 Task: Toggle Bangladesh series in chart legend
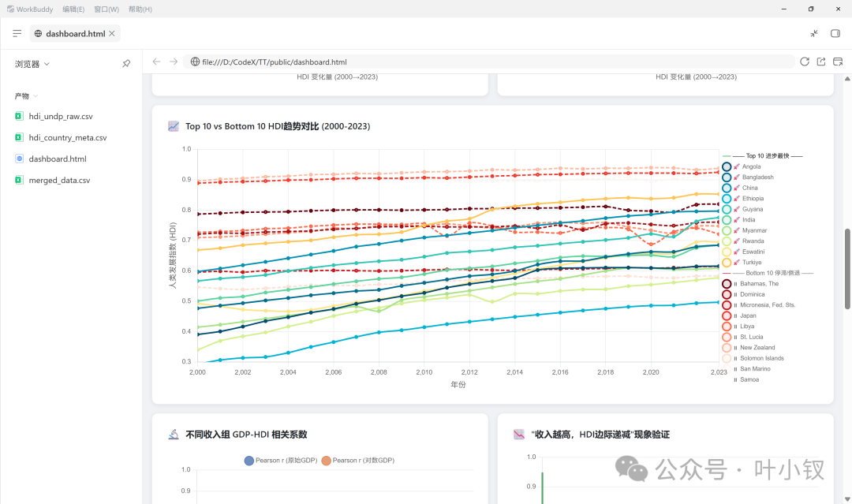pyautogui.click(x=748, y=177)
